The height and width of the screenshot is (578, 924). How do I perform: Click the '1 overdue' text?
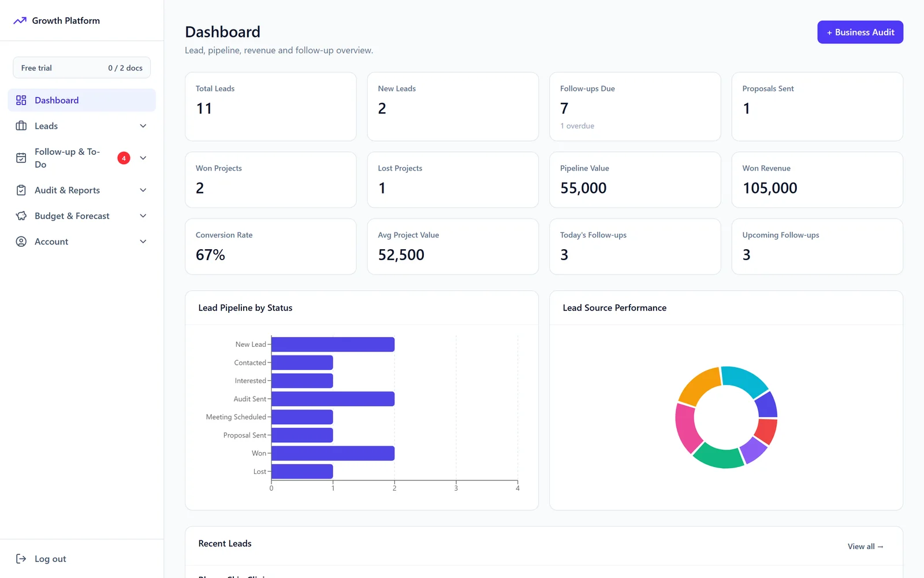pyautogui.click(x=577, y=126)
